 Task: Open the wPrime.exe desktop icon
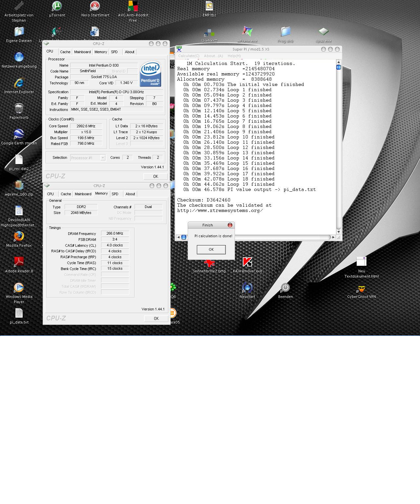pyautogui.click(x=247, y=34)
